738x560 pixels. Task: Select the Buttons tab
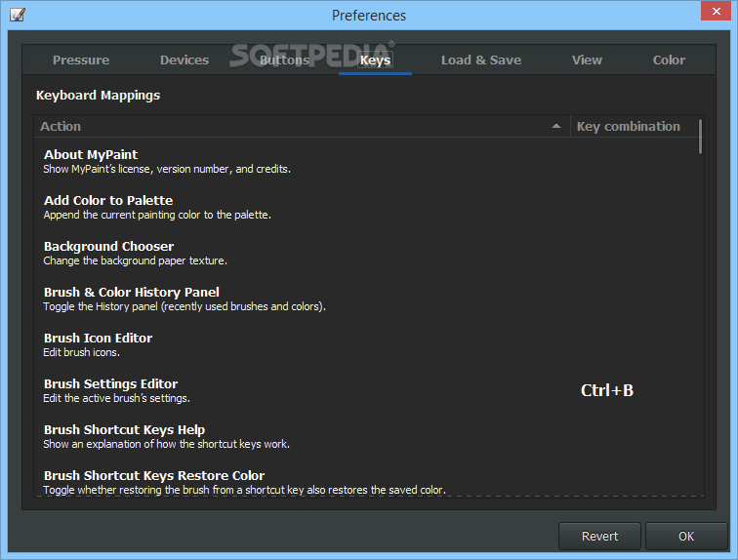click(x=284, y=60)
